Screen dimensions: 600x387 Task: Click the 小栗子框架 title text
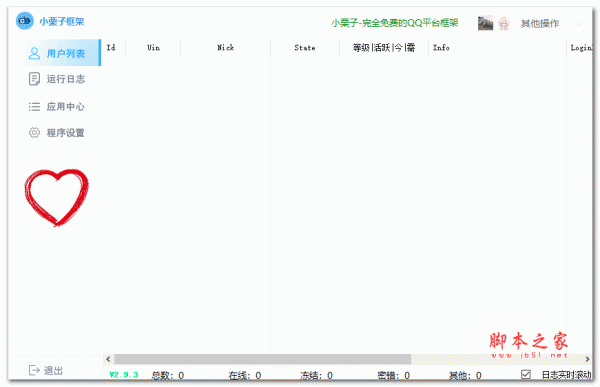click(x=62, y=21)
